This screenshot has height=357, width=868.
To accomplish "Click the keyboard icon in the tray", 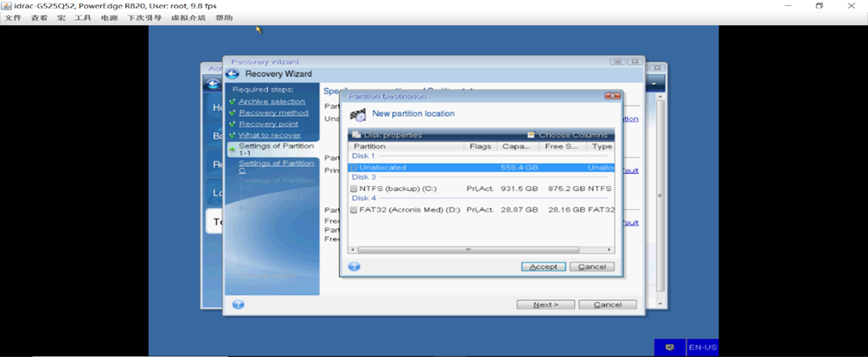I will pos(670,347).
